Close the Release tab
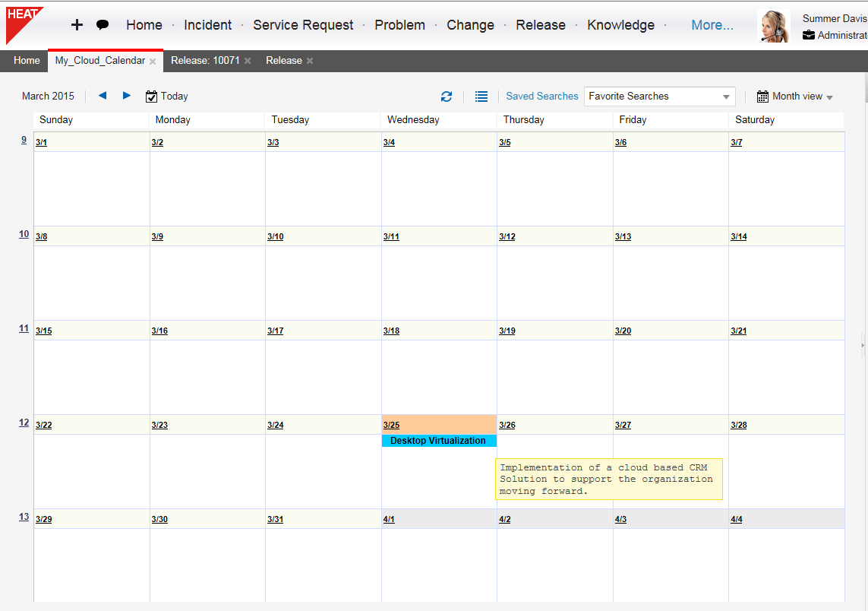This screenshot has width=868, height=611. [310, 62]
